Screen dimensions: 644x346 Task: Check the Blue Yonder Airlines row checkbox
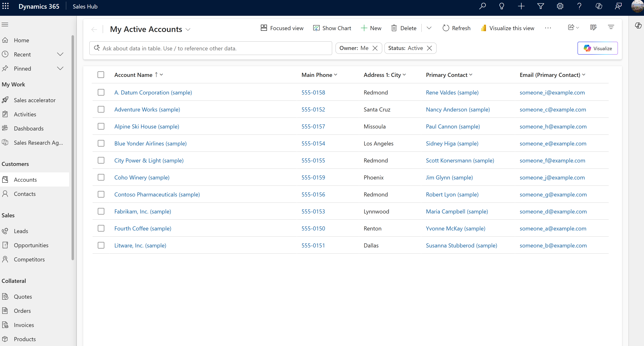pos(101,143)
